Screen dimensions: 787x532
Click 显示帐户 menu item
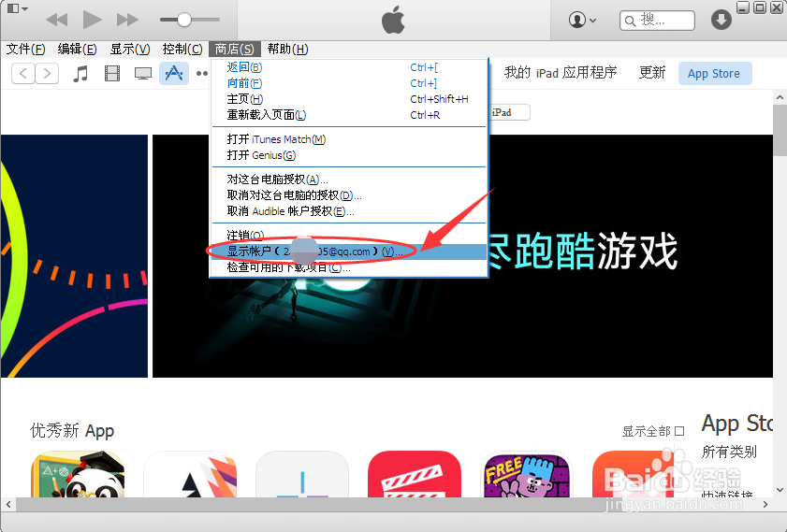[349, 252]
